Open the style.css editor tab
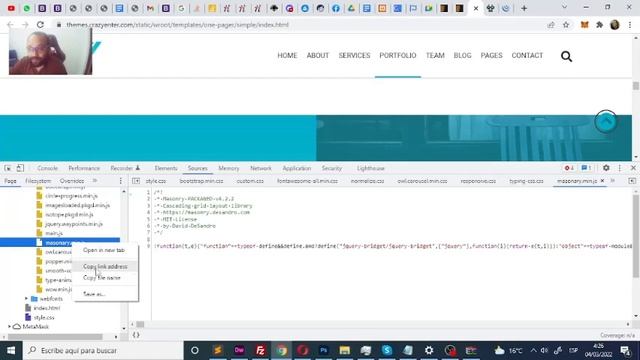 (x=156, y=181)
